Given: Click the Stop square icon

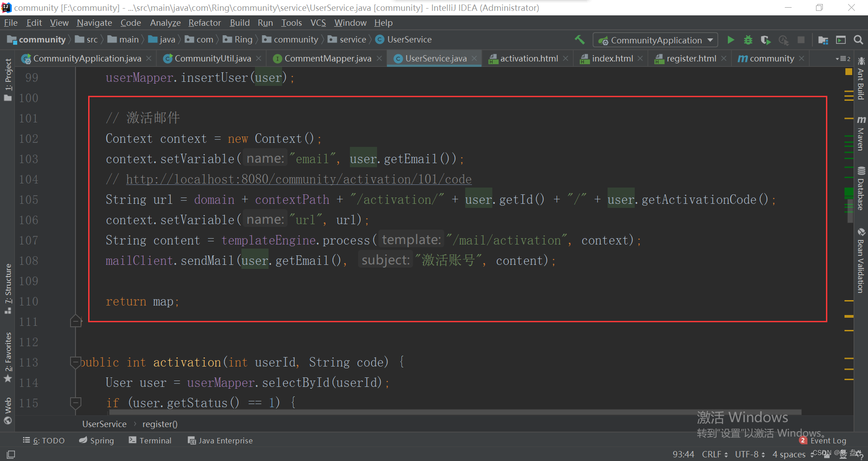Looking at the screenshot, I should tap(801, 40).
